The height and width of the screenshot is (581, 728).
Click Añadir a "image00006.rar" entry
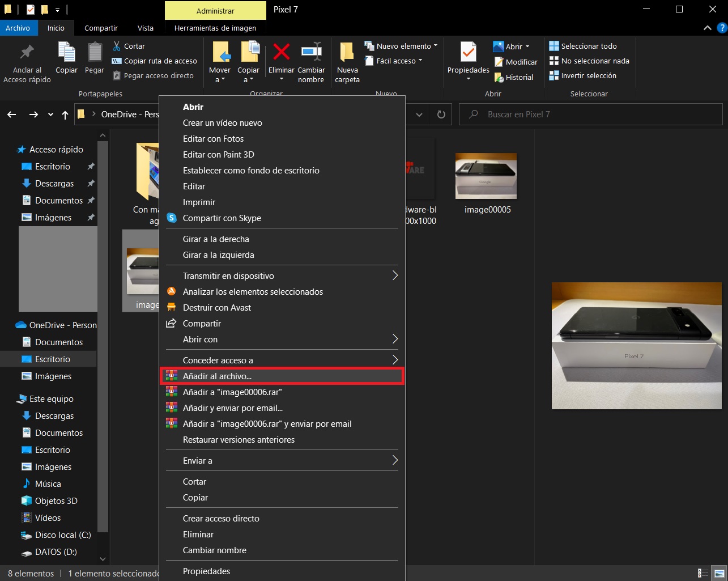click(x=282, y=392)
